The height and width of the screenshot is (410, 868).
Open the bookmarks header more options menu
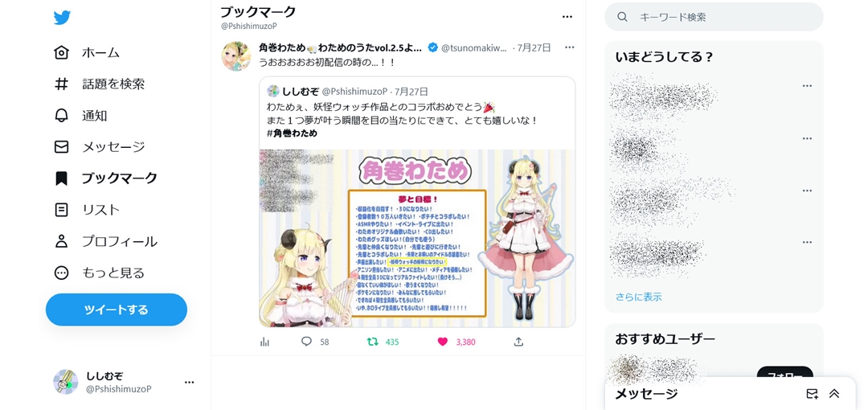(567, 17)
